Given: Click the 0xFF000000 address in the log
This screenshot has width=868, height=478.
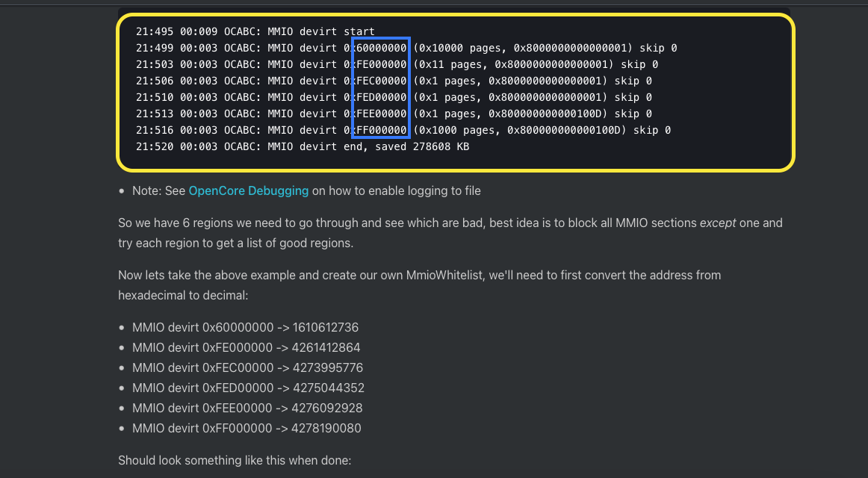Looking at the screenshot, I should pyautogui.click(x=380, y=130).
